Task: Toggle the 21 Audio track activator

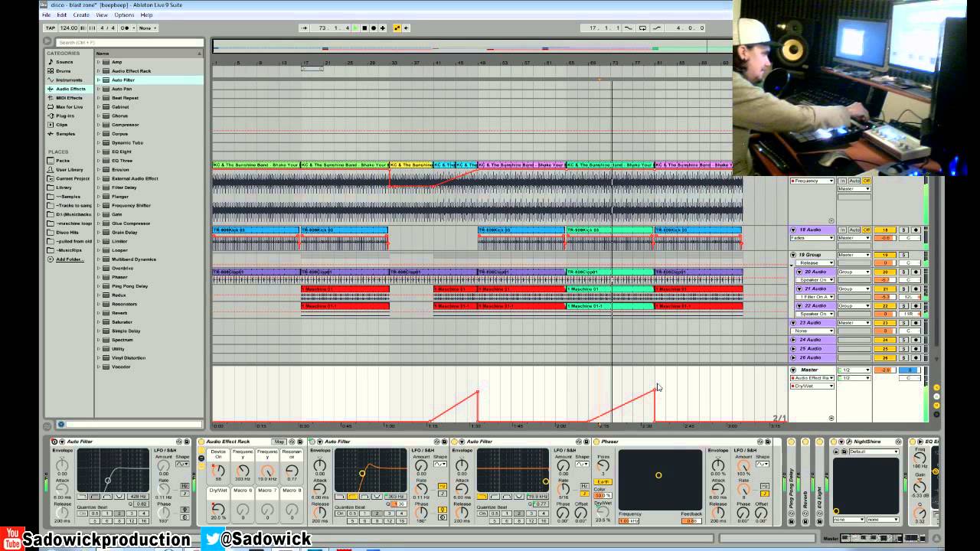Action: pyautogui.click(x=885, y=289)
